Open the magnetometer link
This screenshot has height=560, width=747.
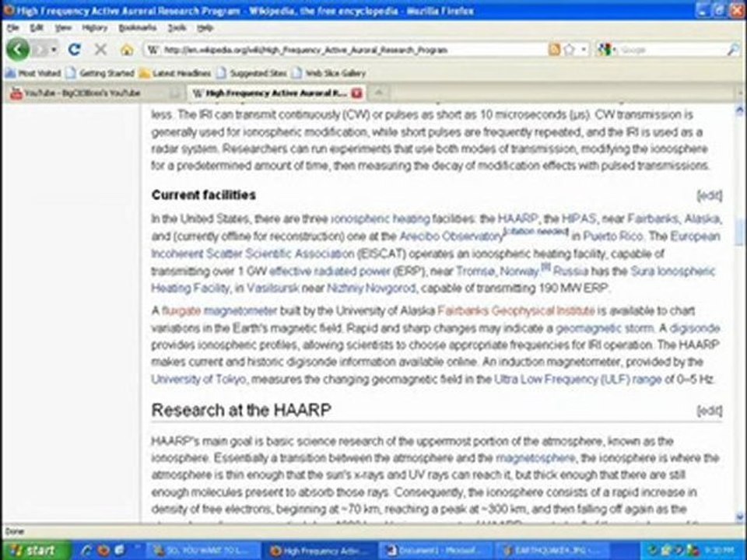[x=240, y=311]
